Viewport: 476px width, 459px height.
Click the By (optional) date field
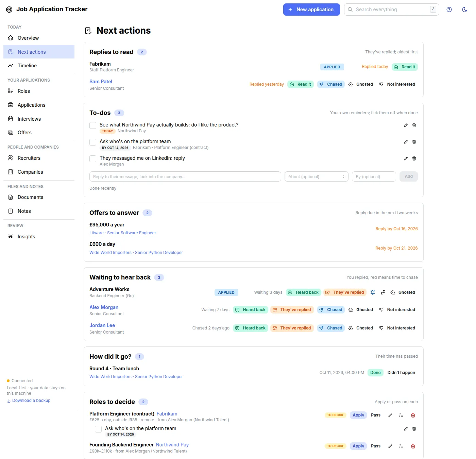pyautogui.click(x=374, y=176)
